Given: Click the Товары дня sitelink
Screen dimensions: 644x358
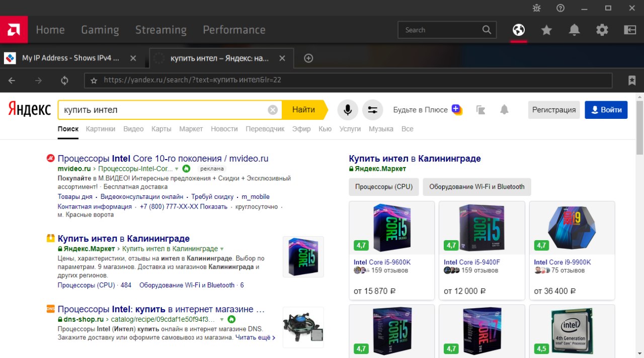Looking at the screenshot, I should click(x=75, y=197).
